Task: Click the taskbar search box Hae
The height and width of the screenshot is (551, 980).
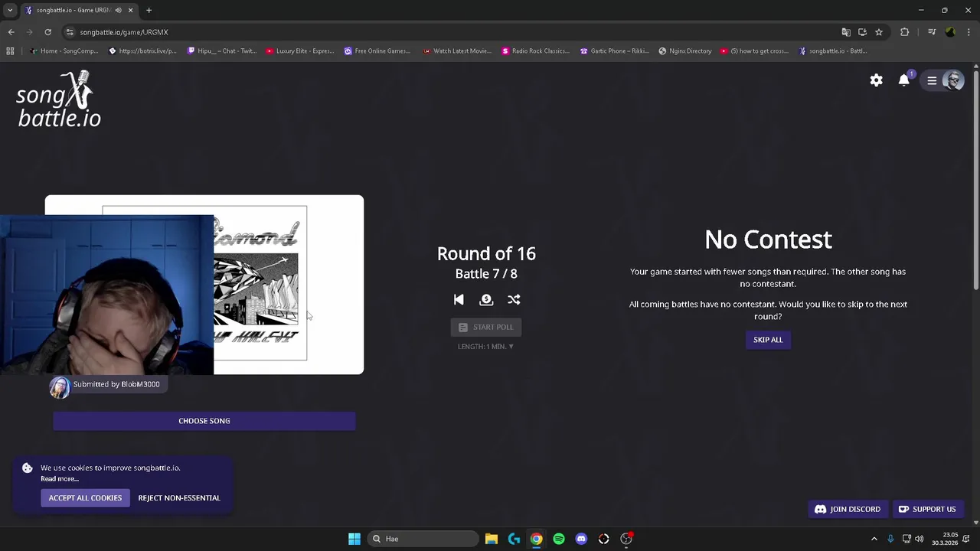Action: point(422,539)
